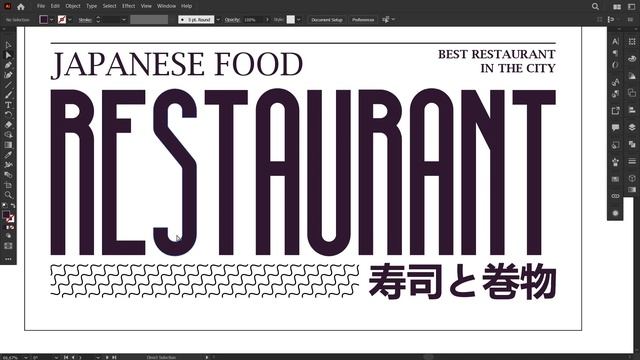The height and width of the screenshot is (360, 640).
Task: Select the Symbol Sprayer tool
Action: 8,165
